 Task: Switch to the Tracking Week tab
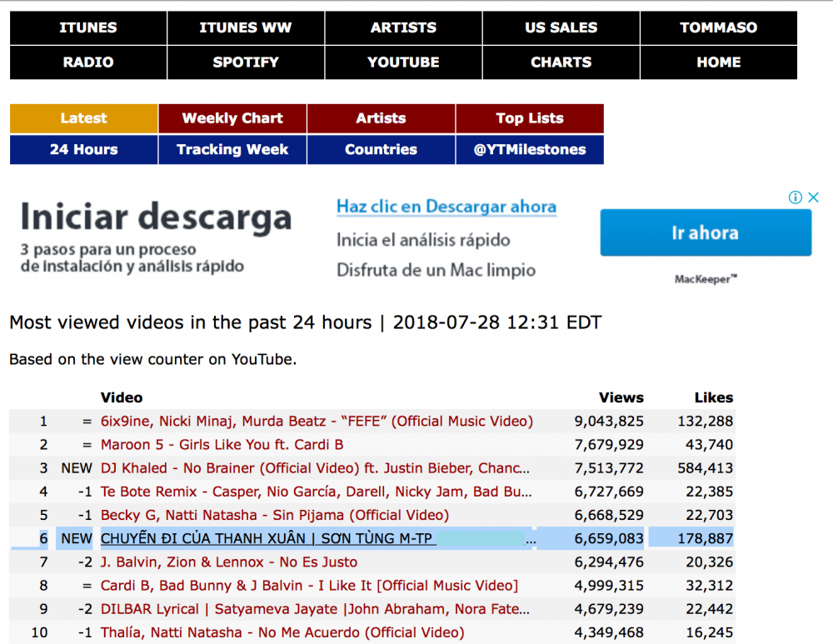pos(232,150)
